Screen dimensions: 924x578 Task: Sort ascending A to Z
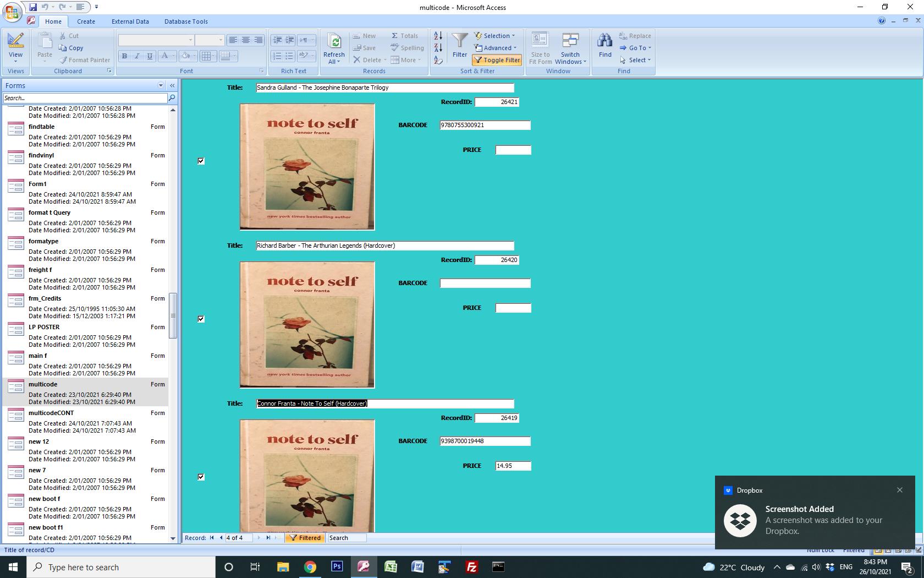click(438, 36)
